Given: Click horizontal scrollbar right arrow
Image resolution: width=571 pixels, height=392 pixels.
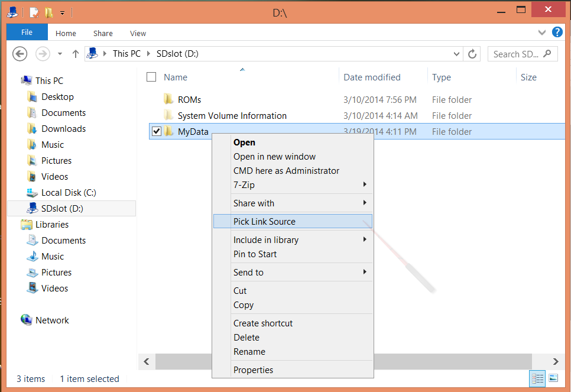Looking at the screenshot, I should tap(556, 361).
